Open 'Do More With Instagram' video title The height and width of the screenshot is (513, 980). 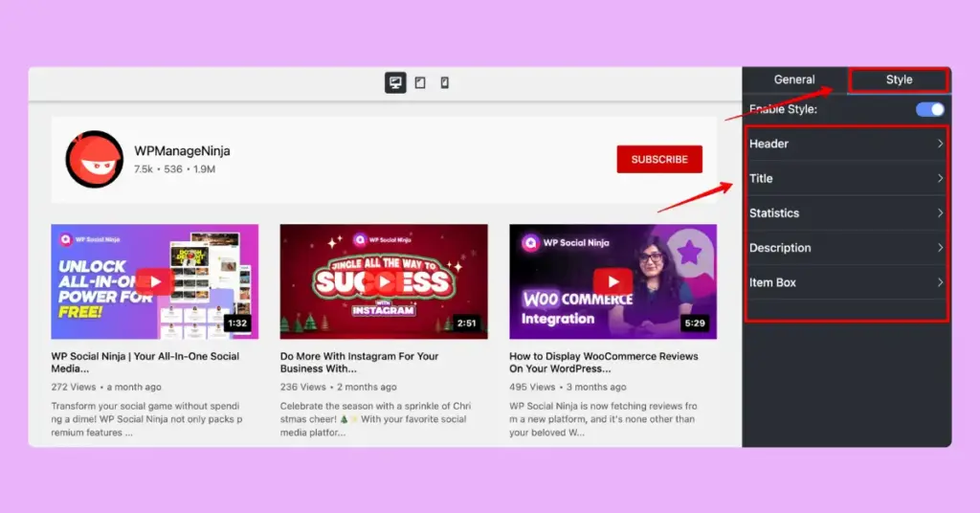[x=360, y=363]
